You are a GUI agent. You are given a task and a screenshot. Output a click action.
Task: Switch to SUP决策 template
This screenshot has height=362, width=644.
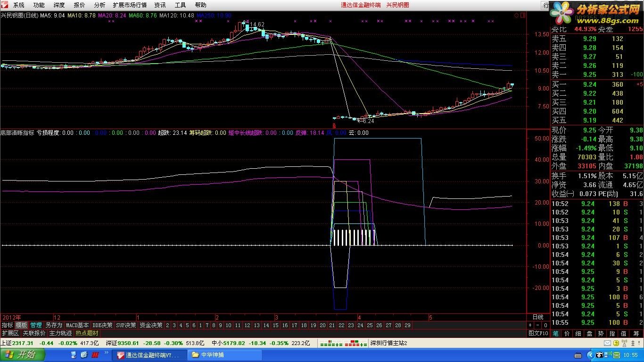(126, 325)
